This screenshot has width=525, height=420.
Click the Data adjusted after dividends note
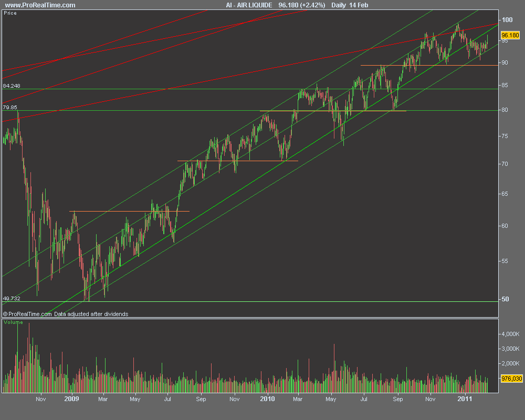pyautogui.click(x=91, y=314)
